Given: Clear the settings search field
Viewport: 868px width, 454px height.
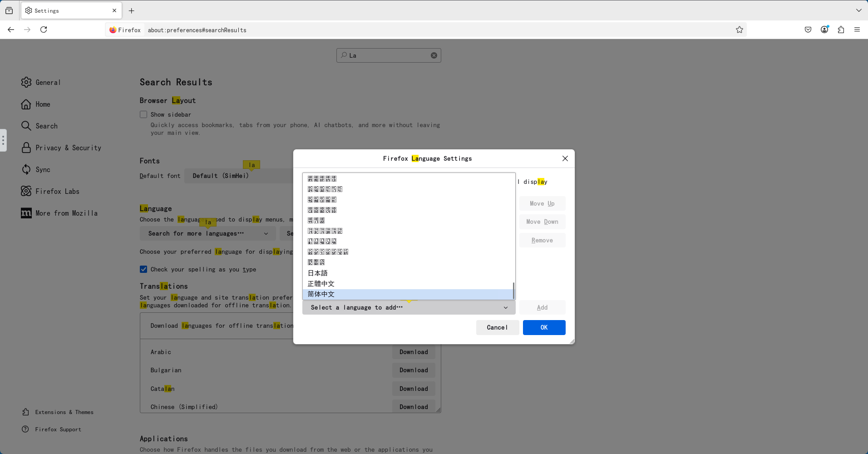Looking at the screenshot, I should click(x=434, y=55).
